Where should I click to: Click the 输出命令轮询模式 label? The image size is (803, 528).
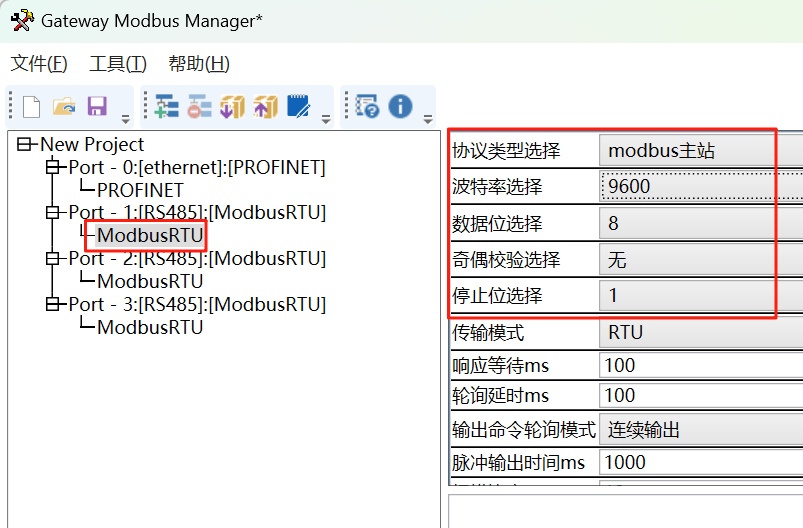tap(524, 430)
